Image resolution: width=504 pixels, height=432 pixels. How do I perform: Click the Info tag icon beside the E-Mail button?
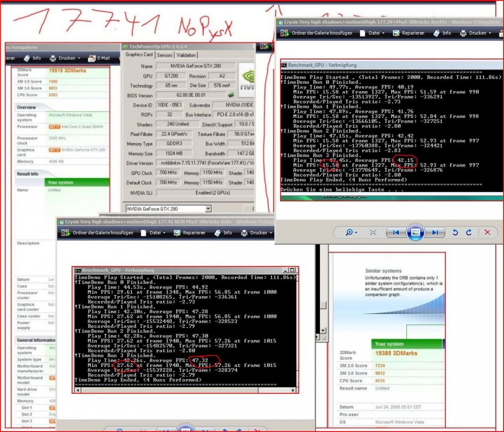pyautogui.click(x=26, y=58)
